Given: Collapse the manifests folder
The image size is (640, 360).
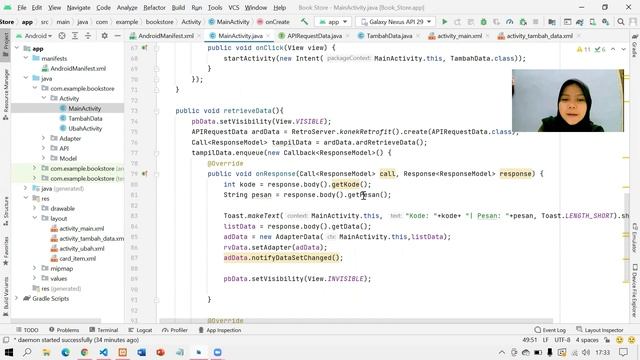Looking at the screenshot, I should tap(26, 58).
